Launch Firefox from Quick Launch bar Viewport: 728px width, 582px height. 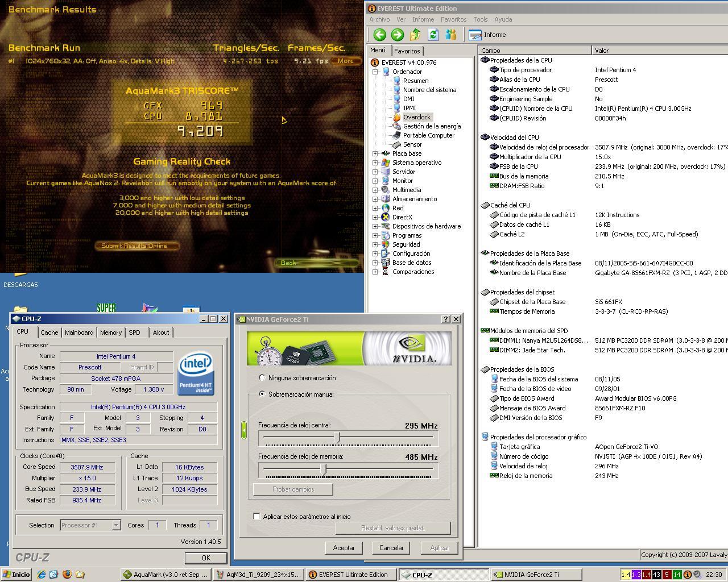pyautogui.click(x=67, y=575)
